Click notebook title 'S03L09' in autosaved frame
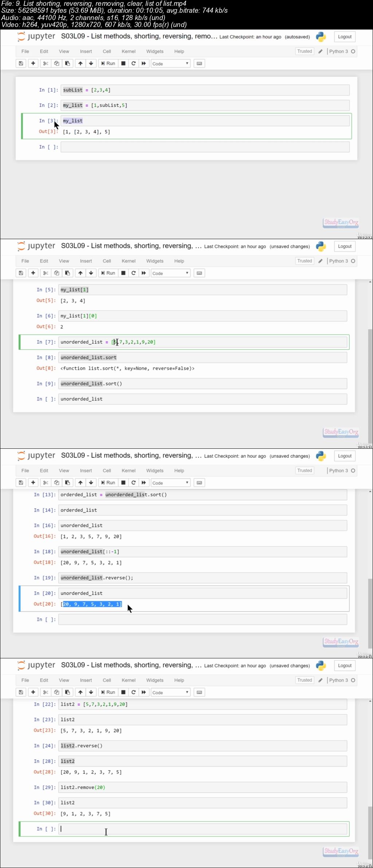373x868 pixels. [139, 36]
